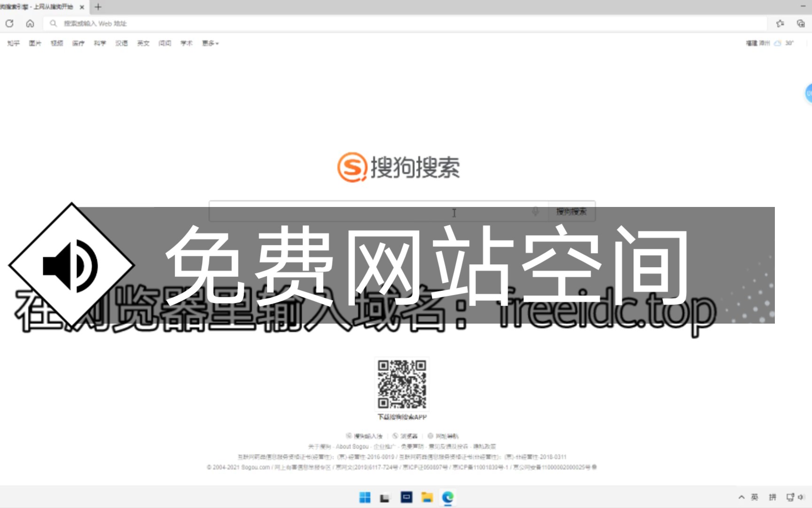This screenshot has width=812, height=508.
Task: Click the Sogou app QR code
Action: [402, 384]
